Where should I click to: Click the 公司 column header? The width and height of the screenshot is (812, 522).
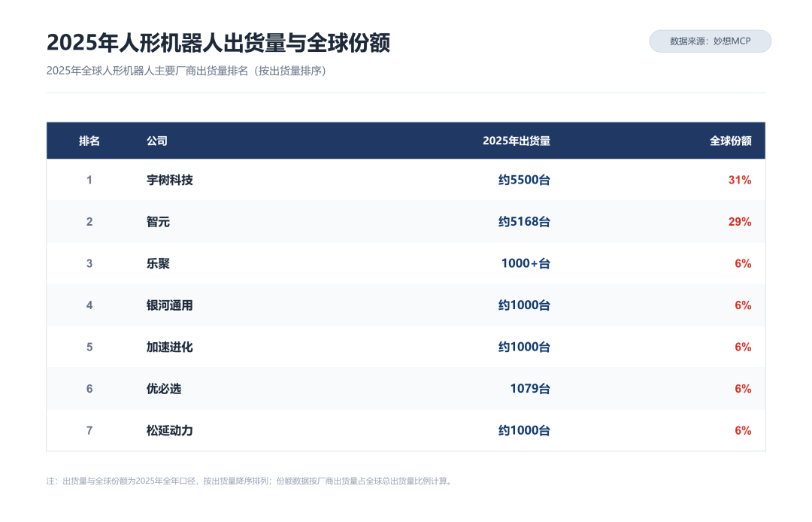157,141
